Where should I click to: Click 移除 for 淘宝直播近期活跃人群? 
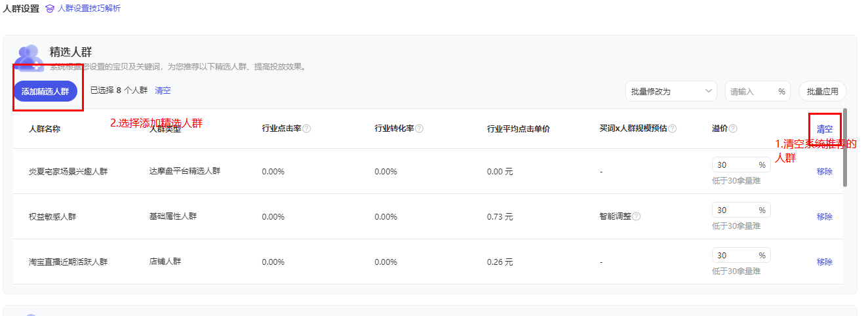tap(824, 262)
